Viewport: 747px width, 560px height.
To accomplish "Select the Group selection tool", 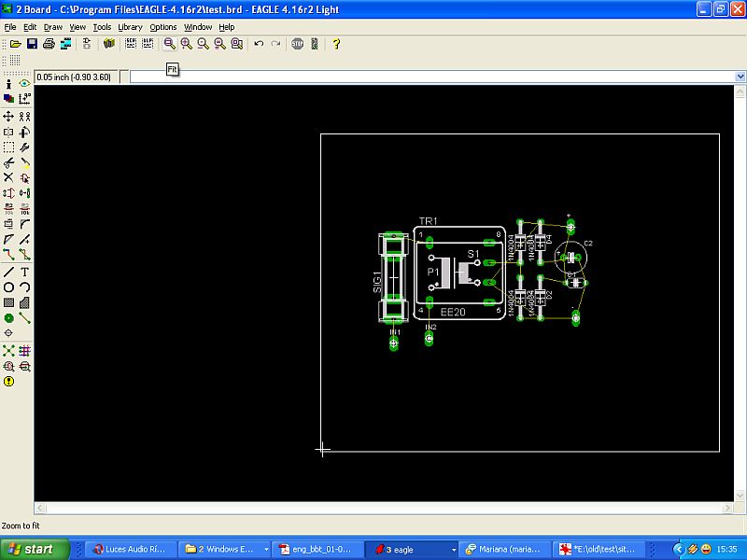I will pyautogui.click(x=8, y=147).
